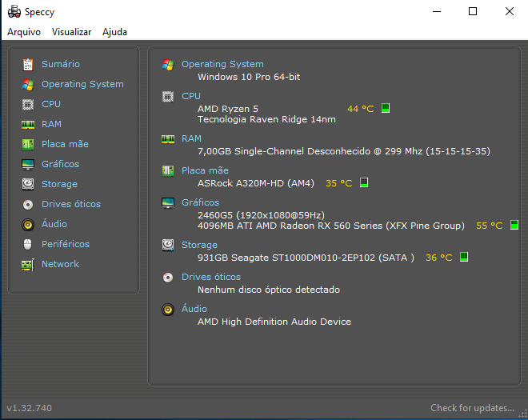528x420 pixels.
Task: Click the CPU temperature green indicator
Action: (386, 108)
